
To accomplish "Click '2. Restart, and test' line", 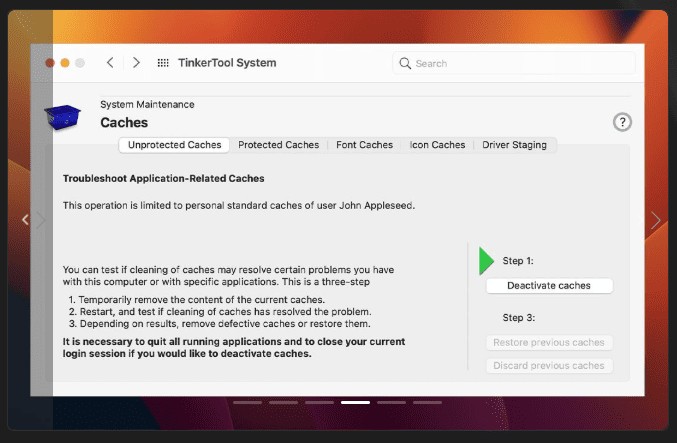I will 220,312.
